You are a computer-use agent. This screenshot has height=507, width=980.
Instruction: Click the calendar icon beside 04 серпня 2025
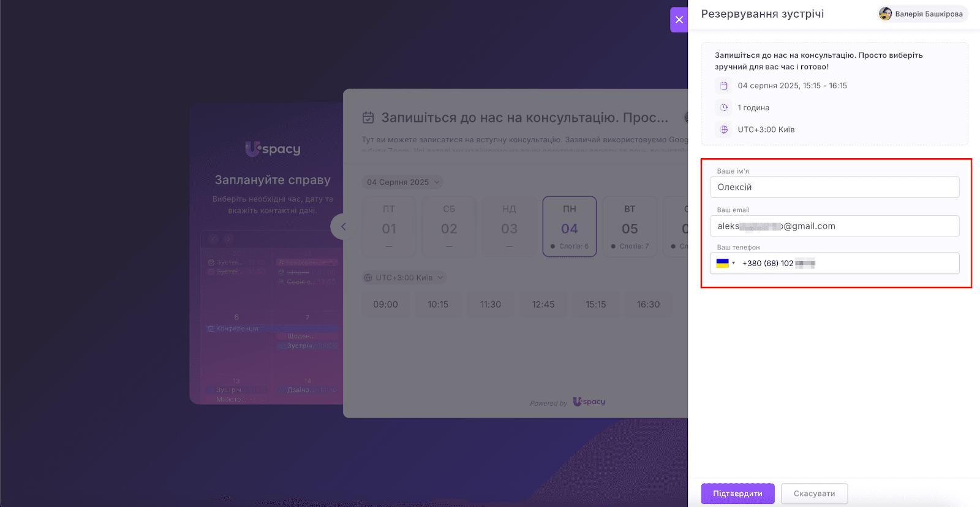coord(724,86)
